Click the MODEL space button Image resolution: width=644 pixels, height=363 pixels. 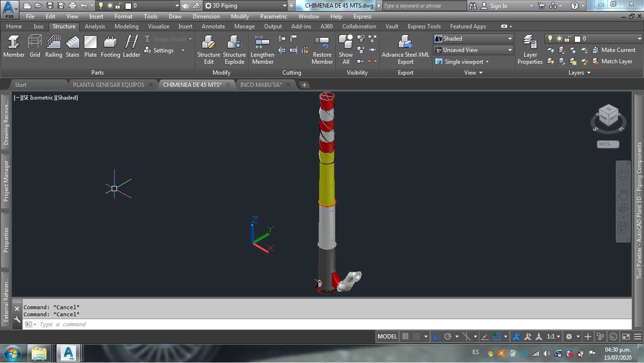click(387, 337)
